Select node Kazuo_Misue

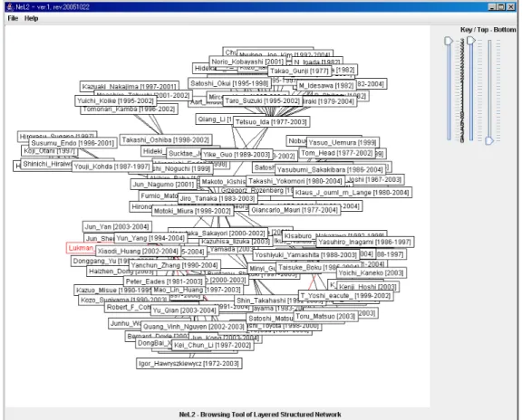click(x=113, y=290)
